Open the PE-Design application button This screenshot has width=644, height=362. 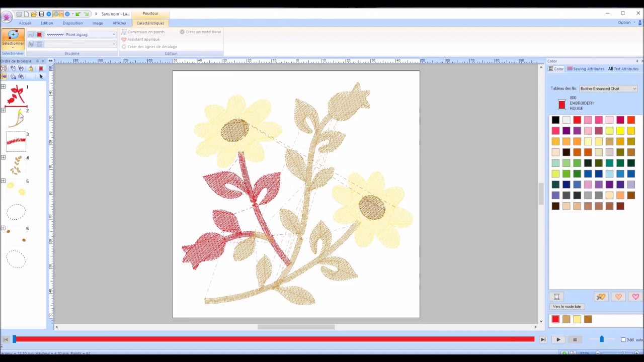(7, 17)
